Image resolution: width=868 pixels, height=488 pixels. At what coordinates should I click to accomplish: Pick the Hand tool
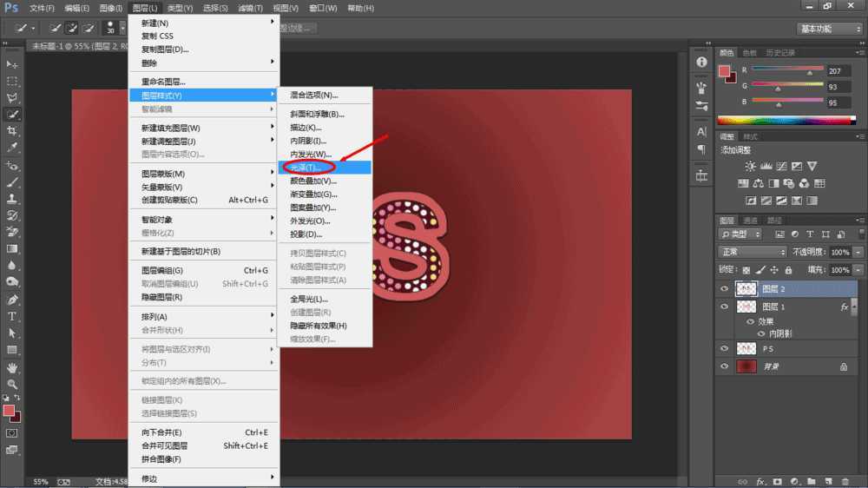[x=12, y=366]
